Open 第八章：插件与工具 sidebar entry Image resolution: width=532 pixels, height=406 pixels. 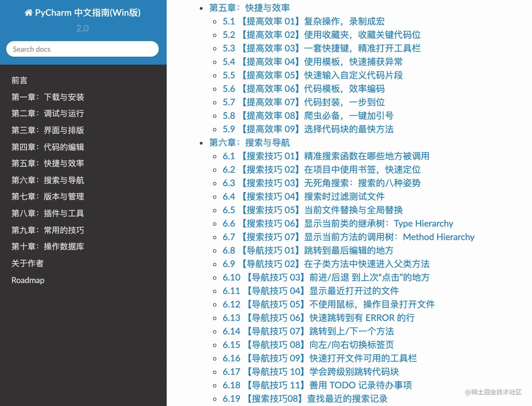48,213
